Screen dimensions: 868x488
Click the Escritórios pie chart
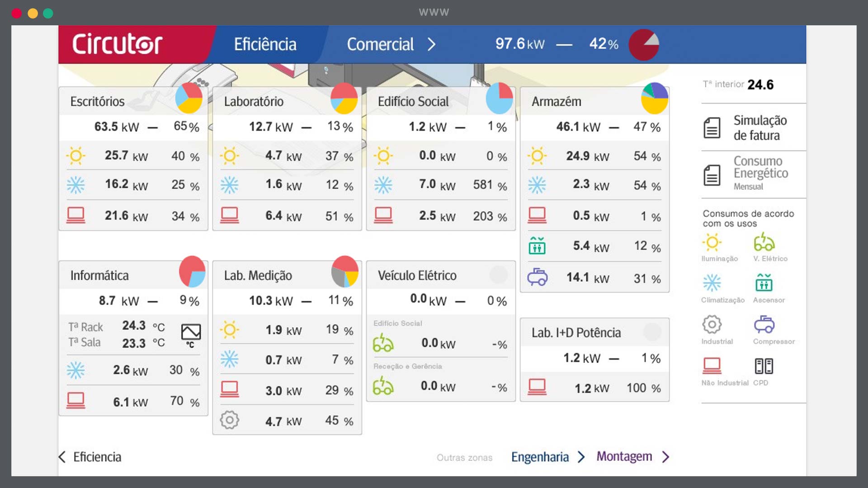189,98
